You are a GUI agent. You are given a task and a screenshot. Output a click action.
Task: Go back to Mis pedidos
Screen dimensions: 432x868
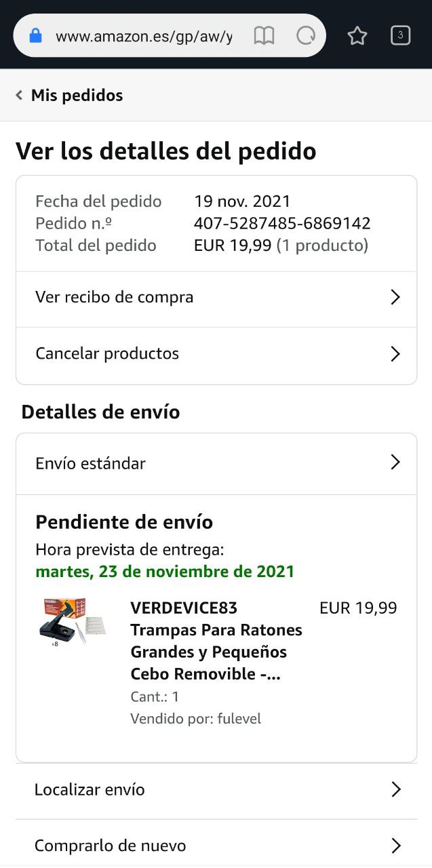(x=77, y=96)
